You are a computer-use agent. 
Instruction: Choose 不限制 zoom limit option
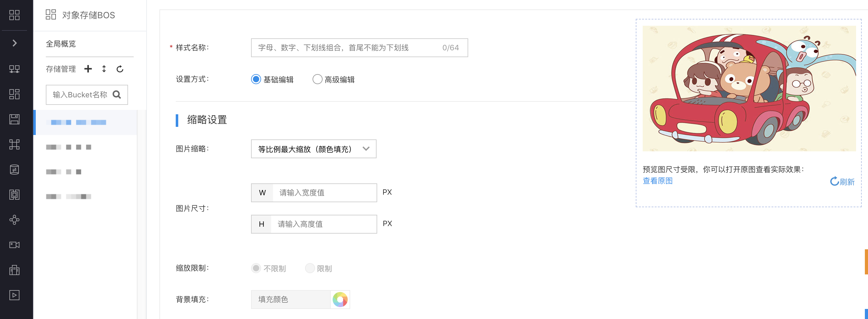click(x=269, y=268)
